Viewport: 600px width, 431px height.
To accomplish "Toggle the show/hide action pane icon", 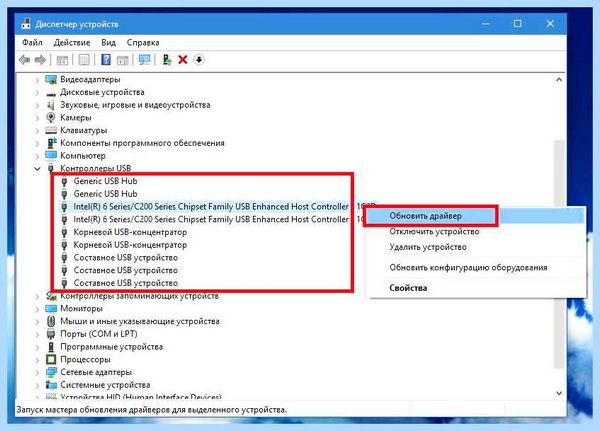I will 122,60.
